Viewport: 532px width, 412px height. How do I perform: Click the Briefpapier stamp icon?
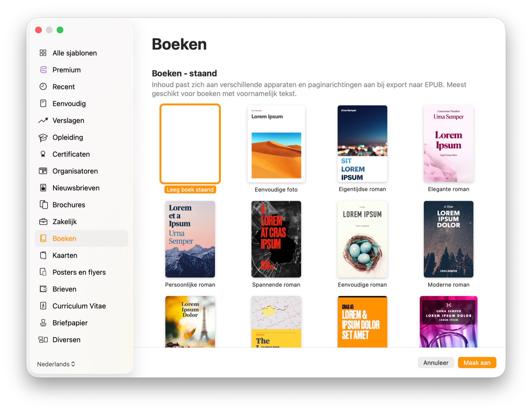[43, 323]
